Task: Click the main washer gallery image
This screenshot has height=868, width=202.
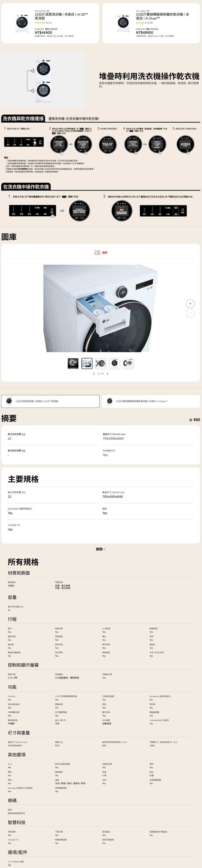Action: (101, 308)
